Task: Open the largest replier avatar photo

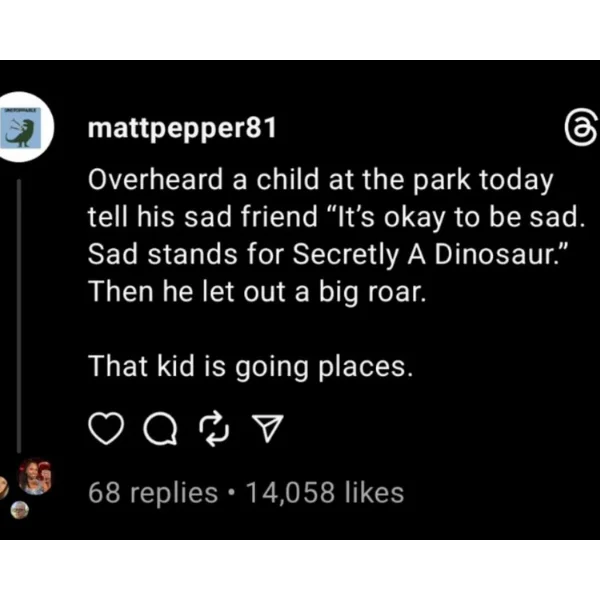Action: click(x=35, y=477)
